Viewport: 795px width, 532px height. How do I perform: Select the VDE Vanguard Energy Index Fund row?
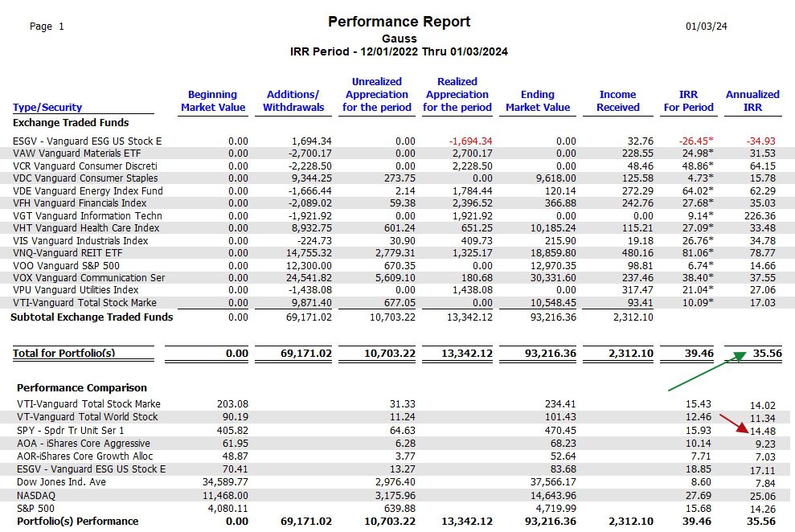pos(397,190)
